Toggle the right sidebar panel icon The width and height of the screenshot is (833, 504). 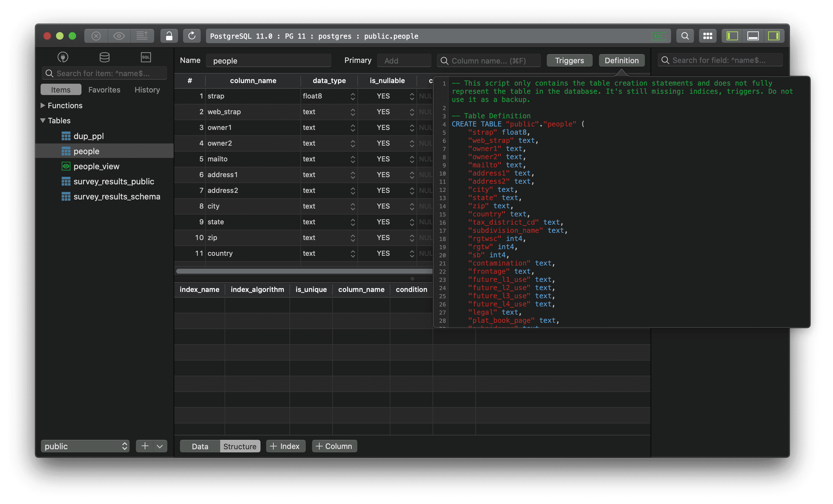pyautogui.click(x=774, y=36)
